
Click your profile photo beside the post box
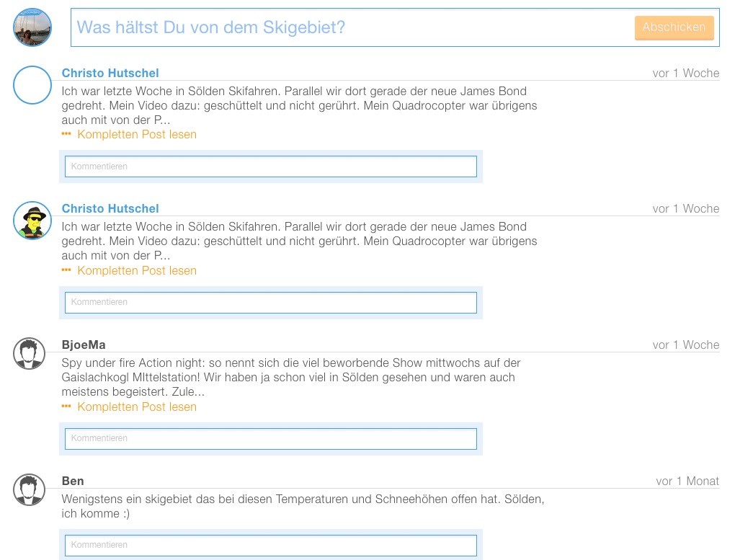(x=32, y=27)
